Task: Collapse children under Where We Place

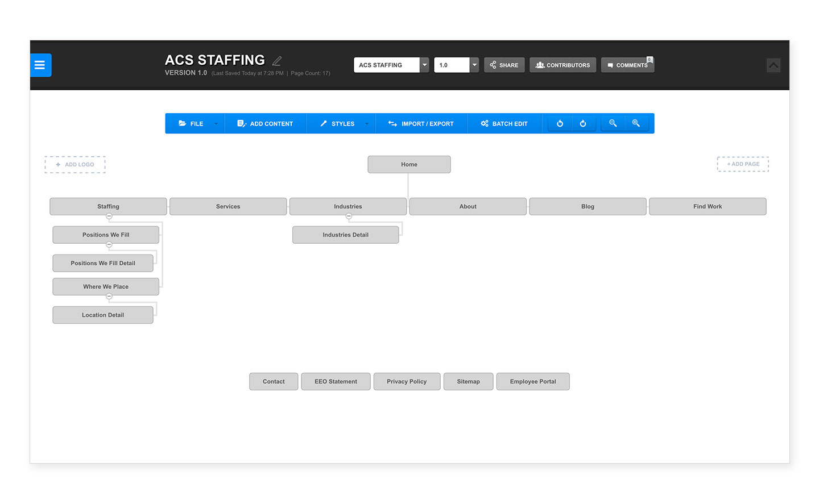Action: tap(109, 297)
